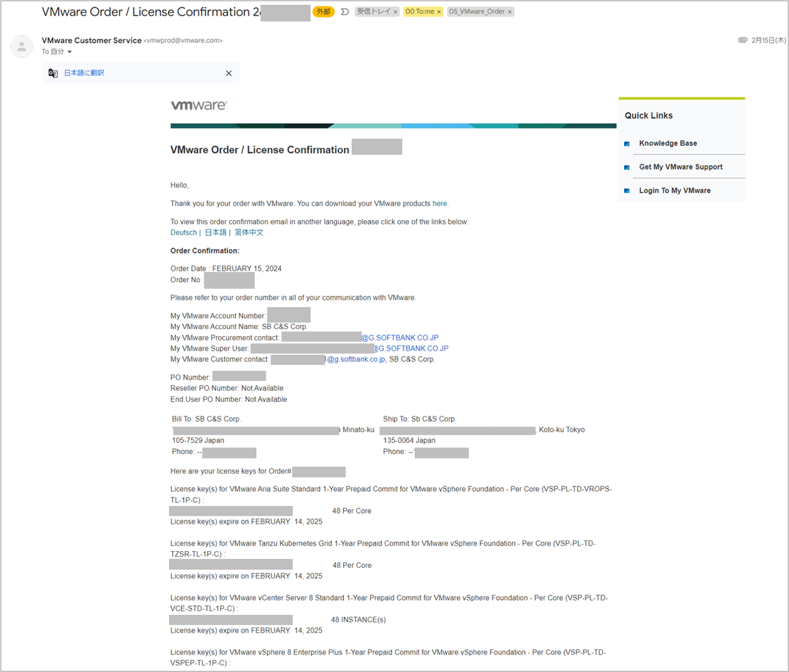
Task: Open Deutsch language version link
Action: [x=183, y=233]
